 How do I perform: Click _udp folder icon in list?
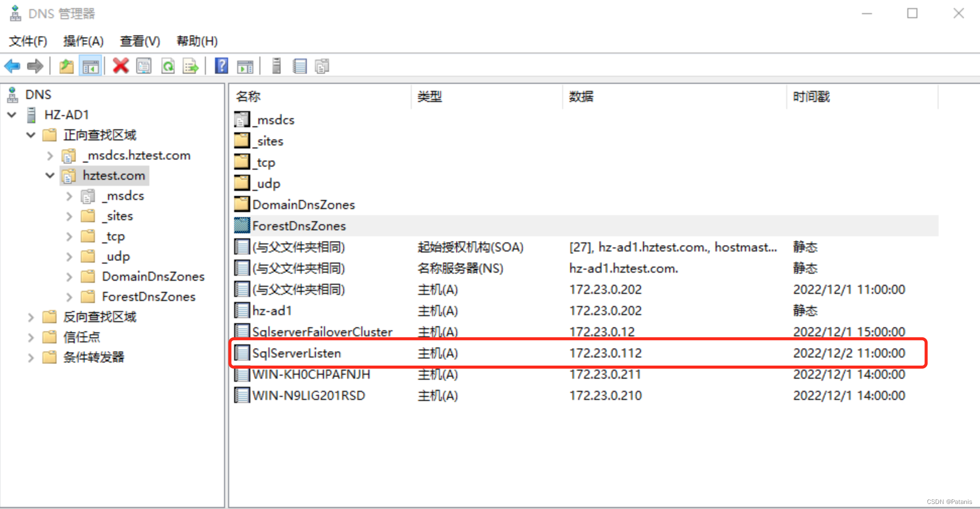click(242, 183)
